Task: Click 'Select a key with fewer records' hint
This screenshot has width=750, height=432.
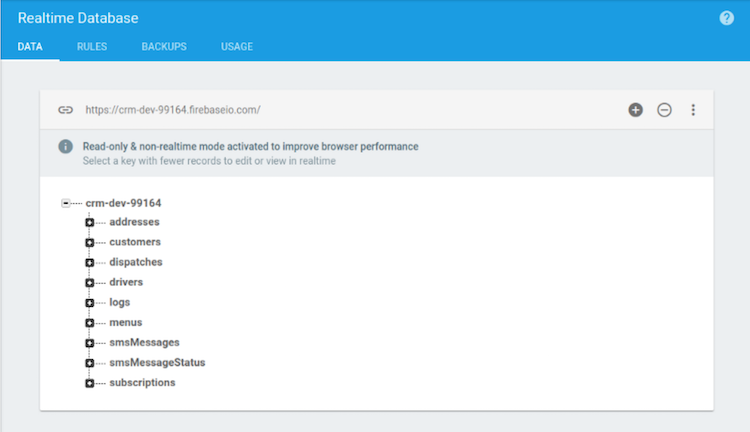Action: (209, 161)
